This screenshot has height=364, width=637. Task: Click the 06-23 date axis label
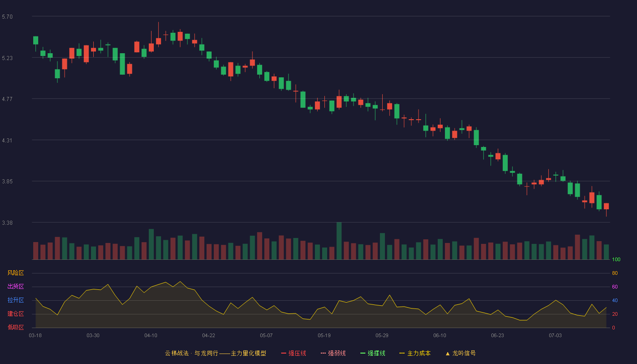coord(497,335)
